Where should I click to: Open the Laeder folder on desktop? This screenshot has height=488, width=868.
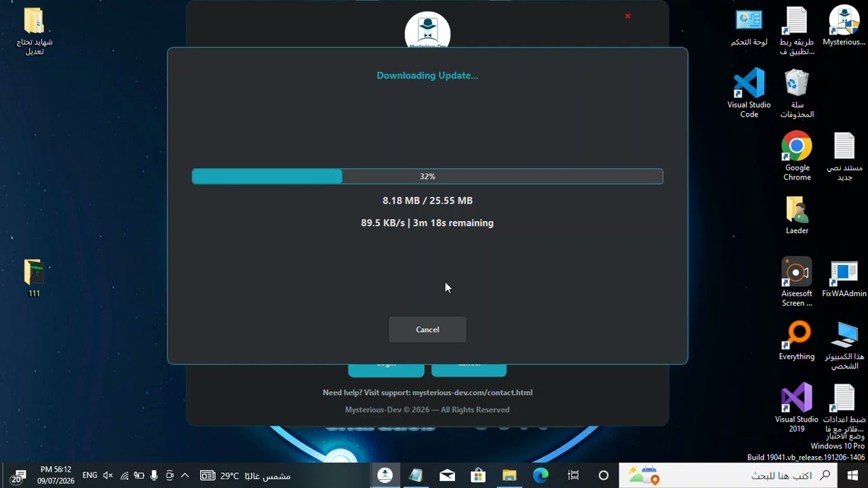coord(797,216)
